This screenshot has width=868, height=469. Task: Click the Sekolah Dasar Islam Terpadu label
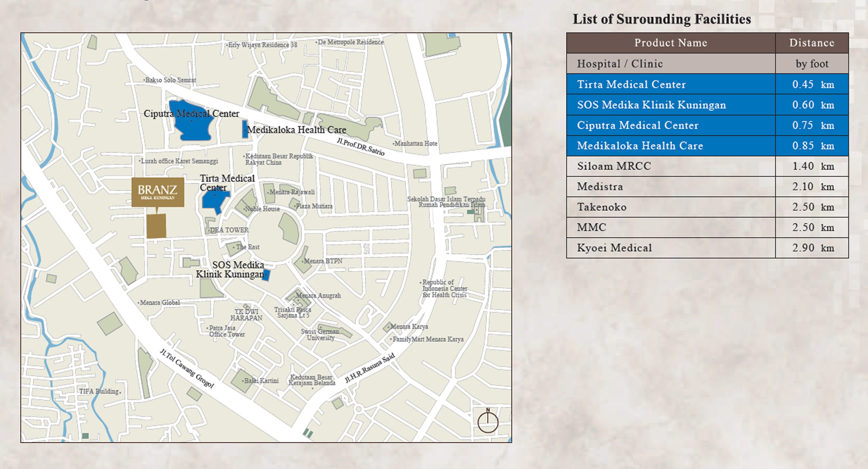447,202
